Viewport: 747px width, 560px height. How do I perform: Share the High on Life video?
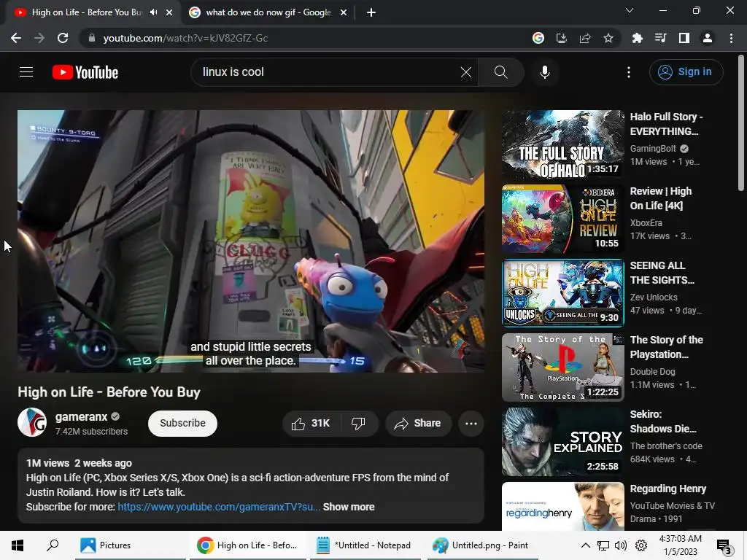point(418,424)
